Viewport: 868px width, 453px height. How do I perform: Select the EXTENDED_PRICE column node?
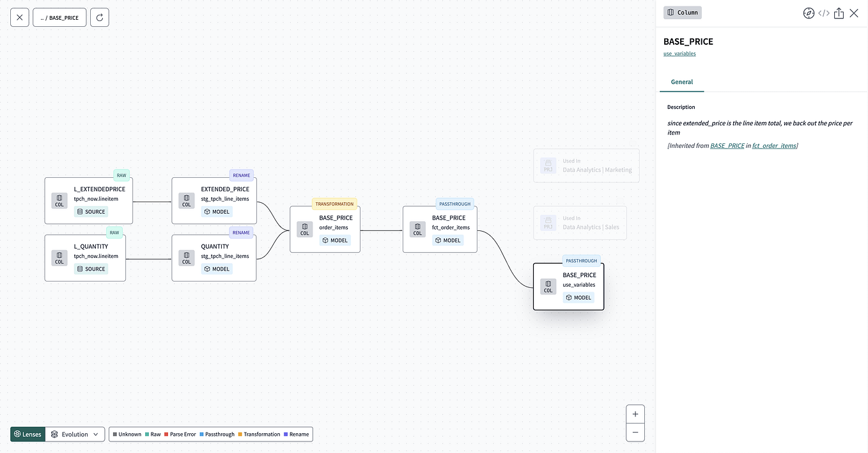pos(214,201)
